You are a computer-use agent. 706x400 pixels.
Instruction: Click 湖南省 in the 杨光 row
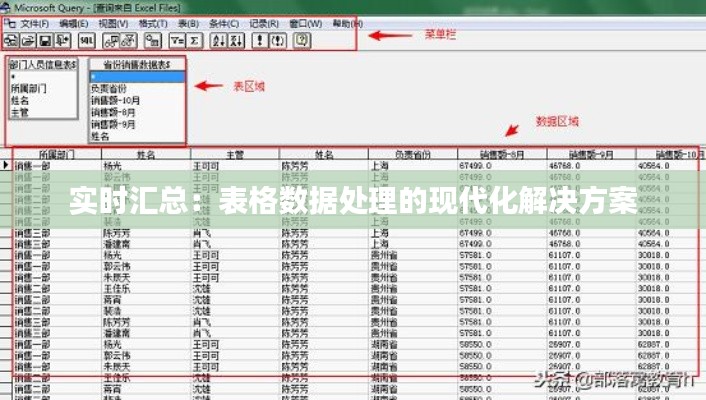[x=384, y=345]
